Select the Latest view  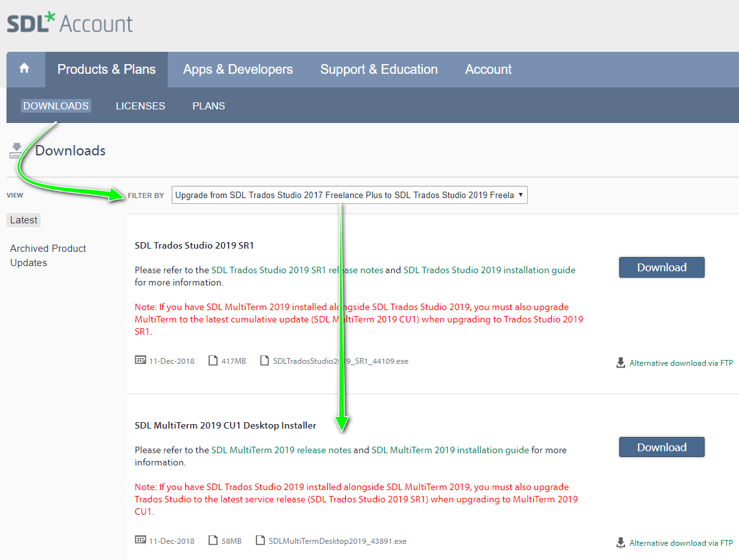23,220
